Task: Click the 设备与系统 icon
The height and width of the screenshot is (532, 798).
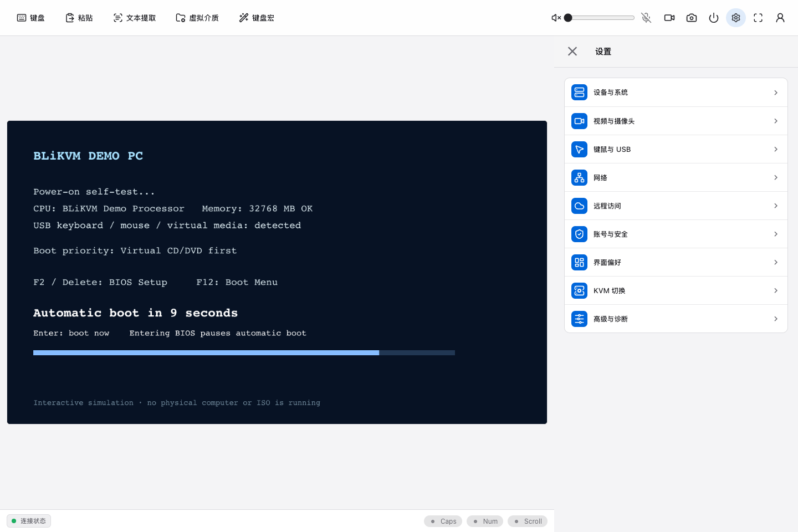Action: coord(579,93)
